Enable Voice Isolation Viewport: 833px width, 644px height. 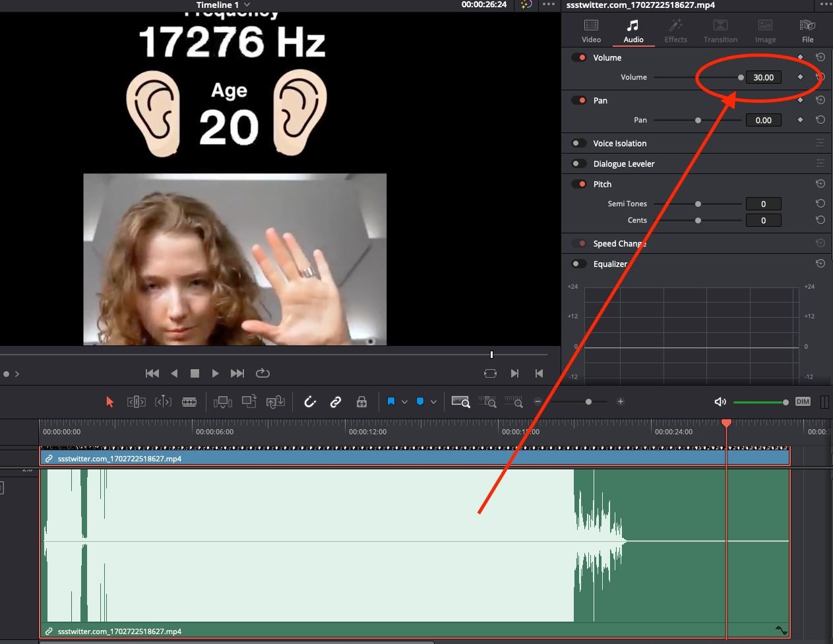579,143
